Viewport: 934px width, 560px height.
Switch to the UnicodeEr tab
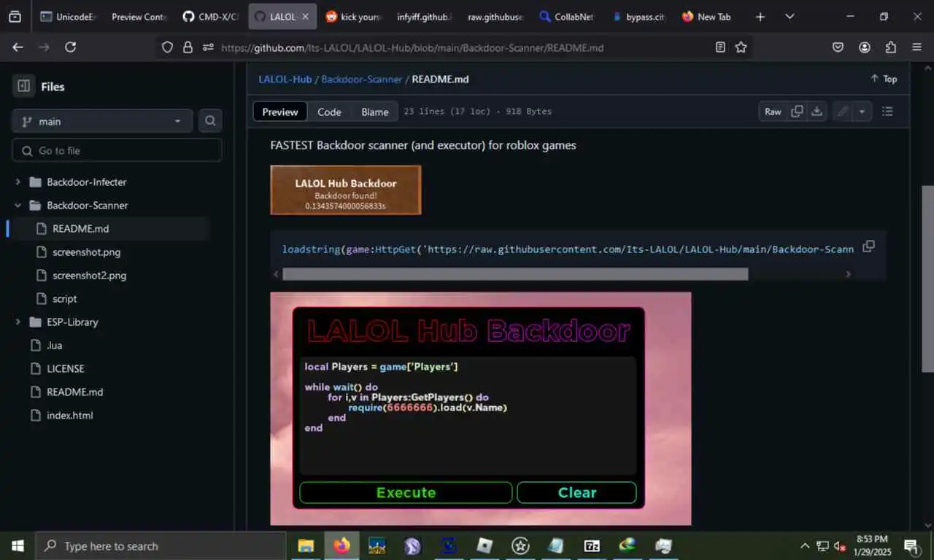[x=68, y=16]
